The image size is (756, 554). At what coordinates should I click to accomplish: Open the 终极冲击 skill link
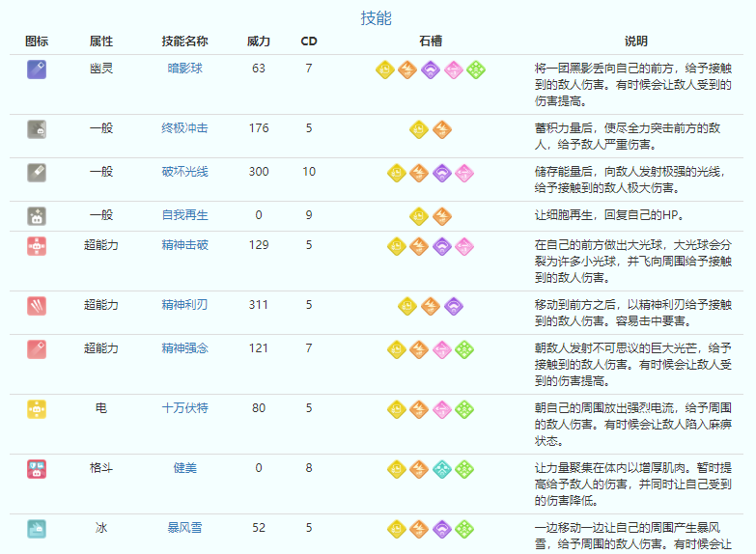pos(184,128)
